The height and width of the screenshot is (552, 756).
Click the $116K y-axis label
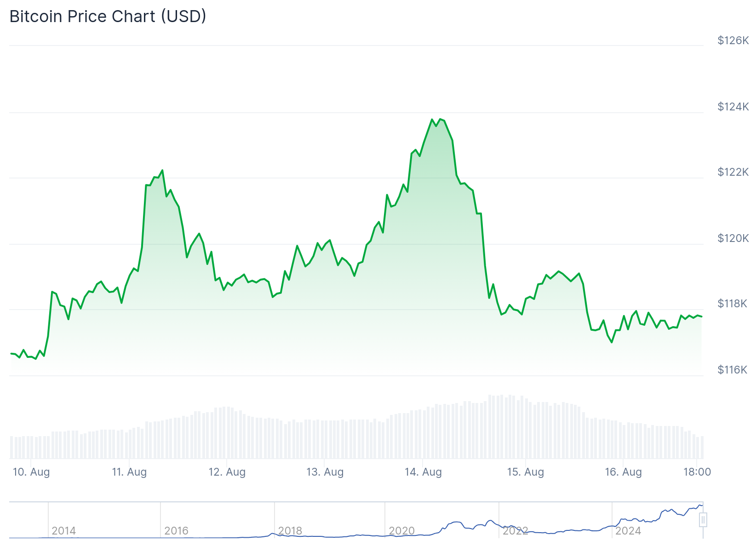732,370
